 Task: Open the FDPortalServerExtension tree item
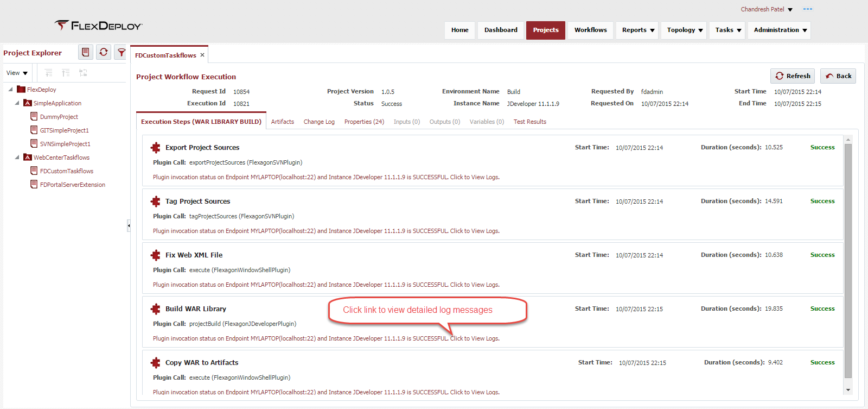click(x=72, y=185)
